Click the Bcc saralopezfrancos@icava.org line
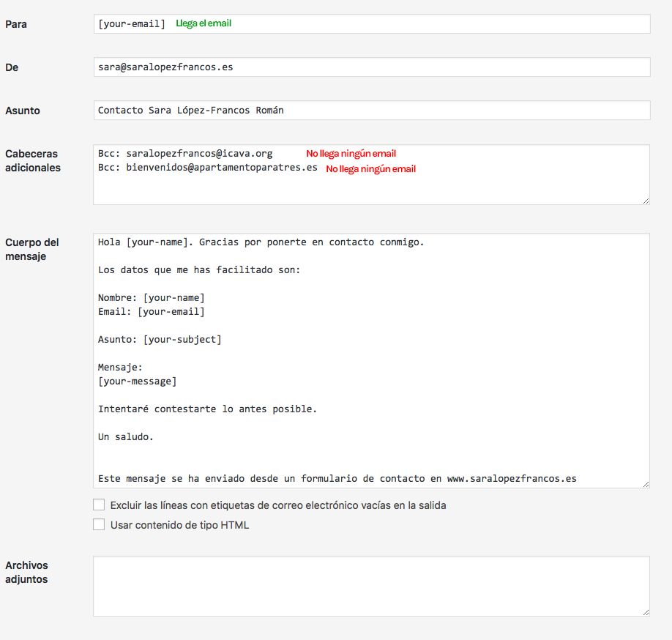Screen dimensions: 672x640 185,154
